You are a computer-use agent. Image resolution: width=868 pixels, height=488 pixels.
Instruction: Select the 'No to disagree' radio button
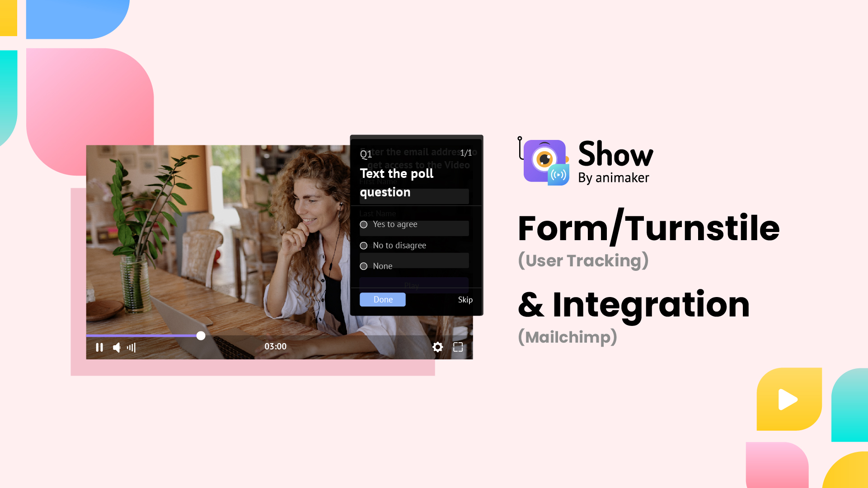click(x=364, y=246)
